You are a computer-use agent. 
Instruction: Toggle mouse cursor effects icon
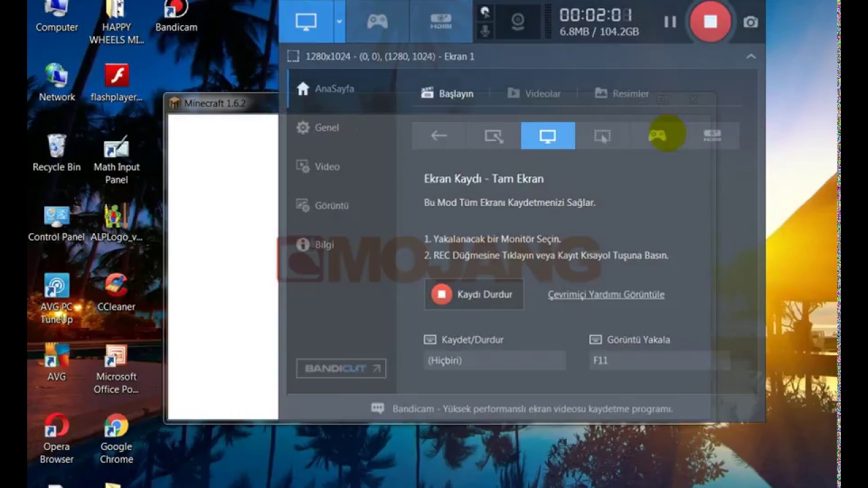click(x=485, y=12)
